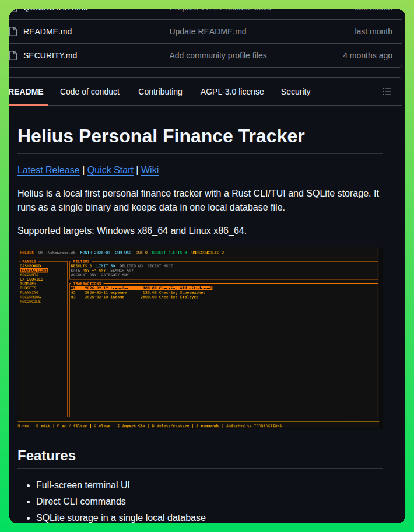The width and height of the screenshot is (414, 532).
Task: Follow the Latest Release link
Action: click(x=48, y=170)
